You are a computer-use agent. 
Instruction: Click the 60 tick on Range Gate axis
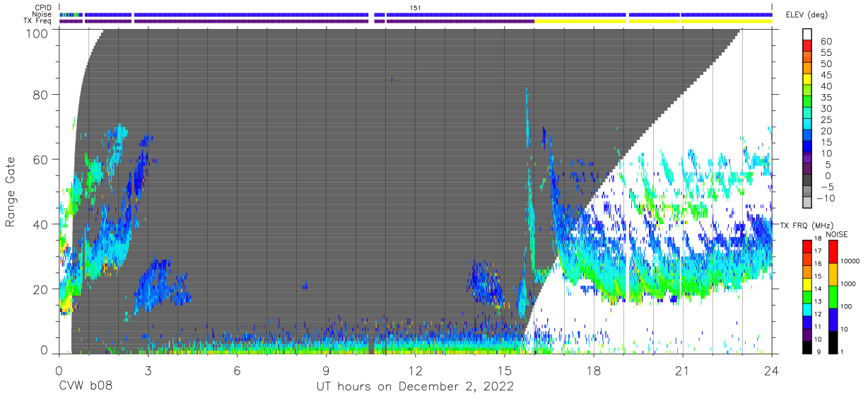tap(41, 160)
